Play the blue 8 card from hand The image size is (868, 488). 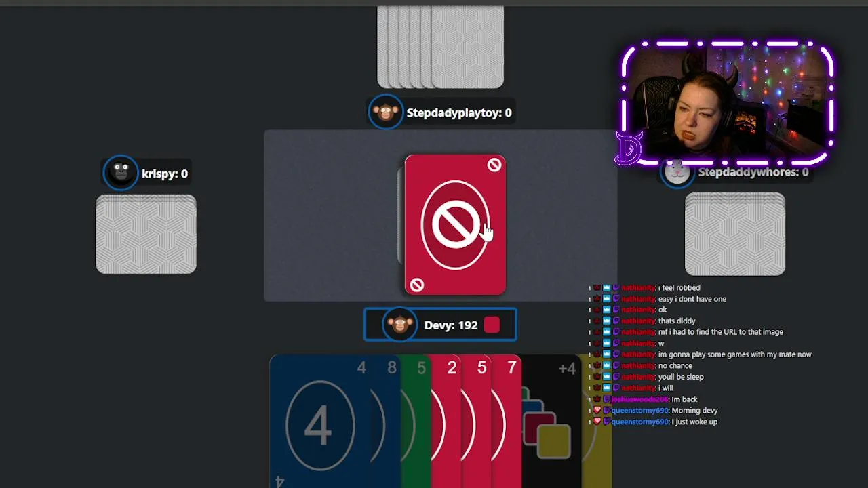click(386, 422)
